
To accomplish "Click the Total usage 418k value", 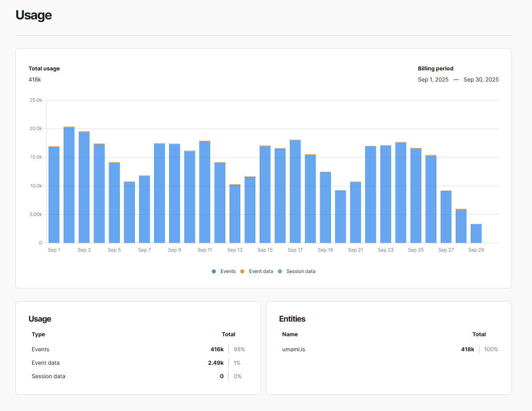I will coord(35,80).
